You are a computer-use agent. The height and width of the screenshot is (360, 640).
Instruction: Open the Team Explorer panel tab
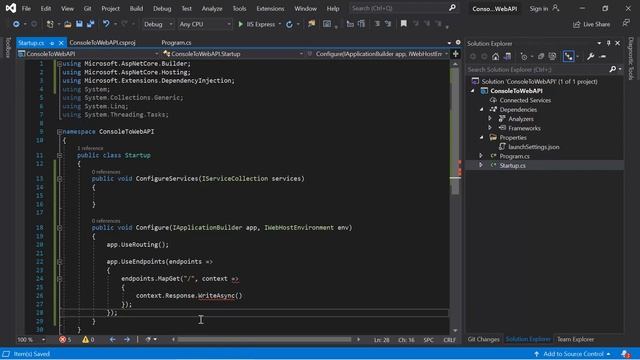coord(576,340)
